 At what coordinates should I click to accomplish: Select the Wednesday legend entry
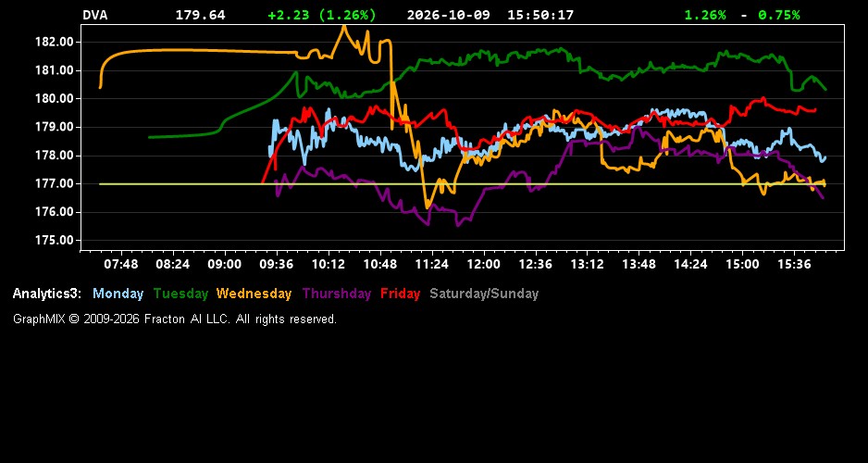pos(254,294)
